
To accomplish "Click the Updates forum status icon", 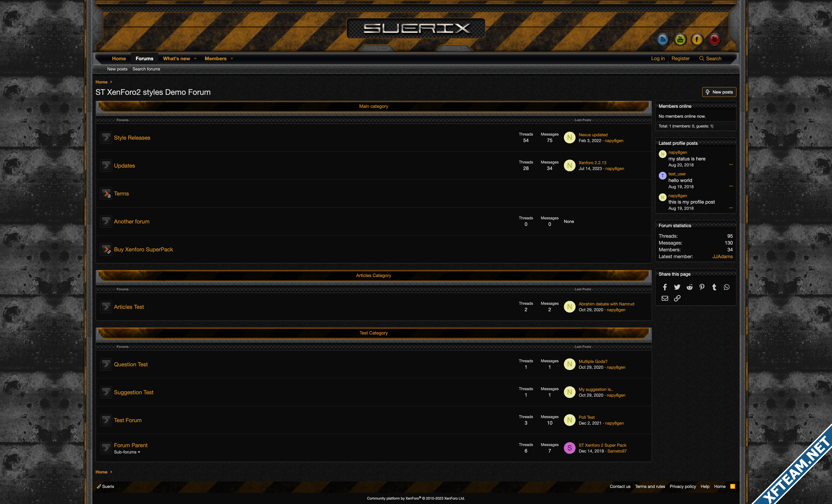I will tap(106, 166).
